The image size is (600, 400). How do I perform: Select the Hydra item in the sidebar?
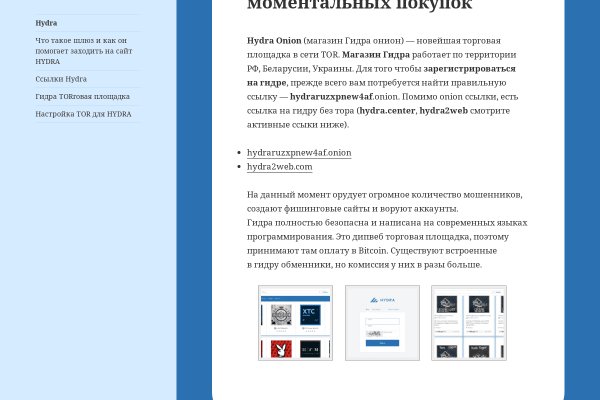[46, 22]
